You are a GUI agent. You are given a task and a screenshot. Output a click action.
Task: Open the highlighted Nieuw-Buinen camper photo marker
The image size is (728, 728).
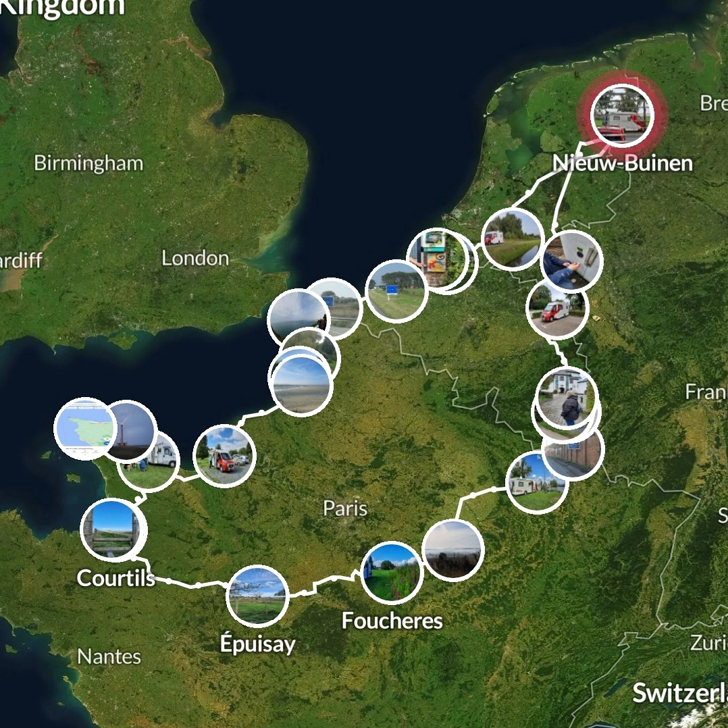tap(622, 115)
